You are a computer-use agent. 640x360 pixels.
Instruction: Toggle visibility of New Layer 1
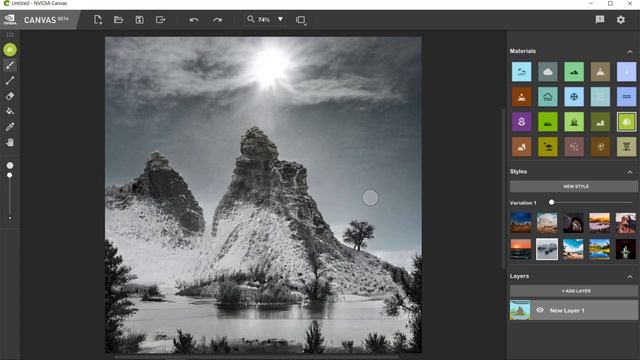(540, 310)
